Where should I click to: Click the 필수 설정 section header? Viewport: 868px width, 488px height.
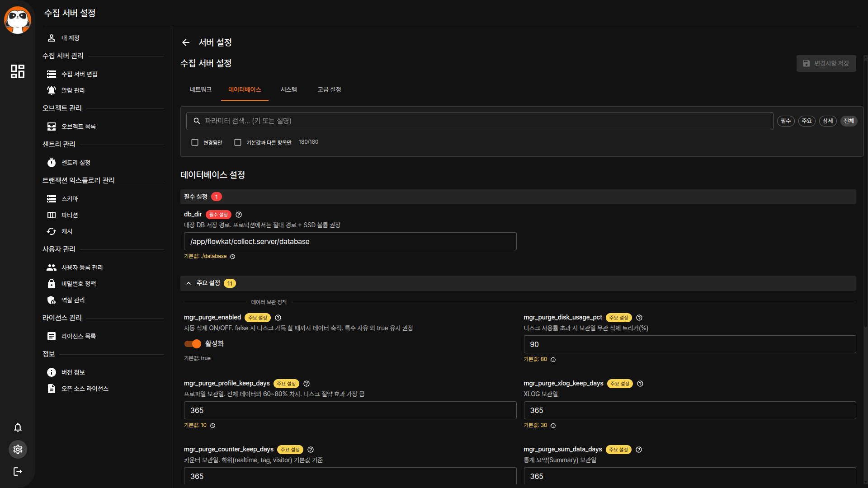(196, 197)
